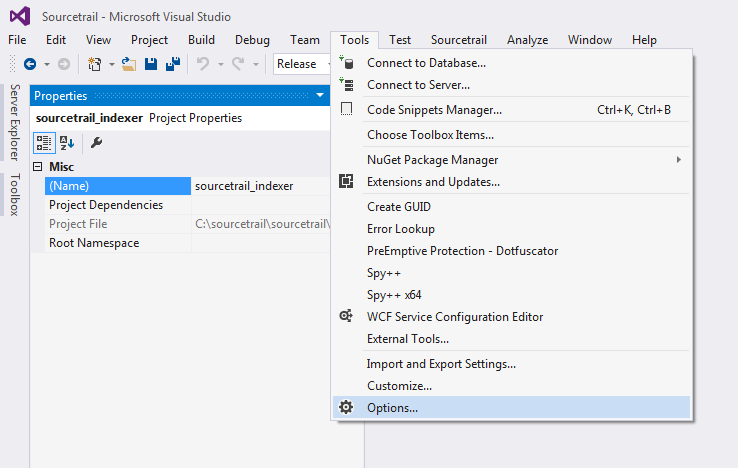Open the Sourcetrail menu
The height and width of the screenshot is (468, 738).
click(x=459, y=40)
